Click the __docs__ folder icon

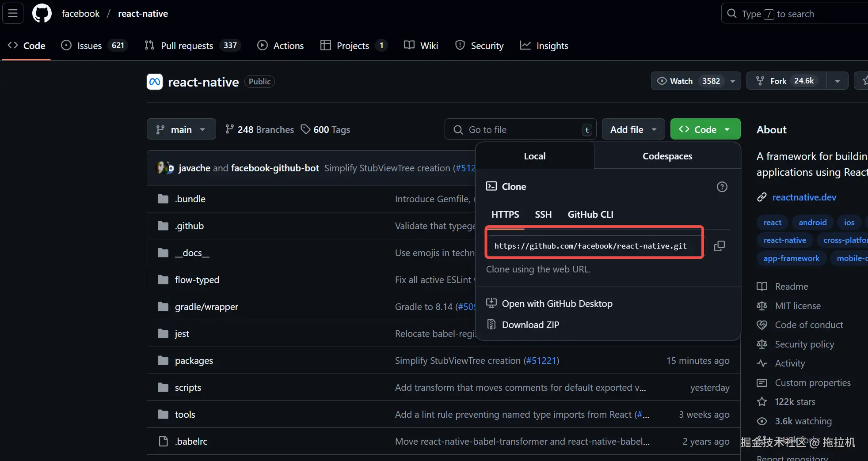(x=163, y=253)
